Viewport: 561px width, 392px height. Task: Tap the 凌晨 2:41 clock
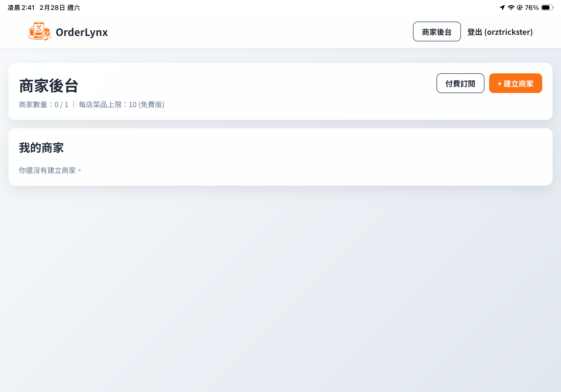(x=21, y=8)
